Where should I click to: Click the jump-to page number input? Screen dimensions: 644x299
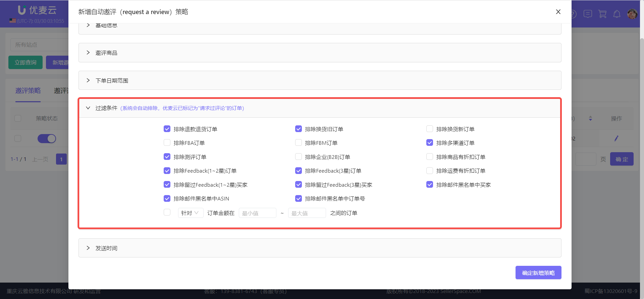point(586,159)
